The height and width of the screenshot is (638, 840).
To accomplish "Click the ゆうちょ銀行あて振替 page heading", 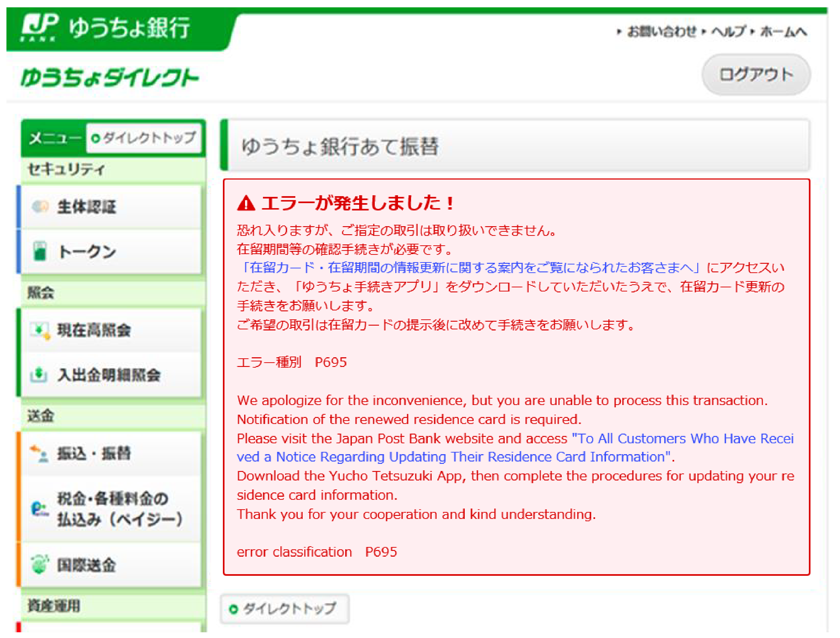I will click(340, 147).
